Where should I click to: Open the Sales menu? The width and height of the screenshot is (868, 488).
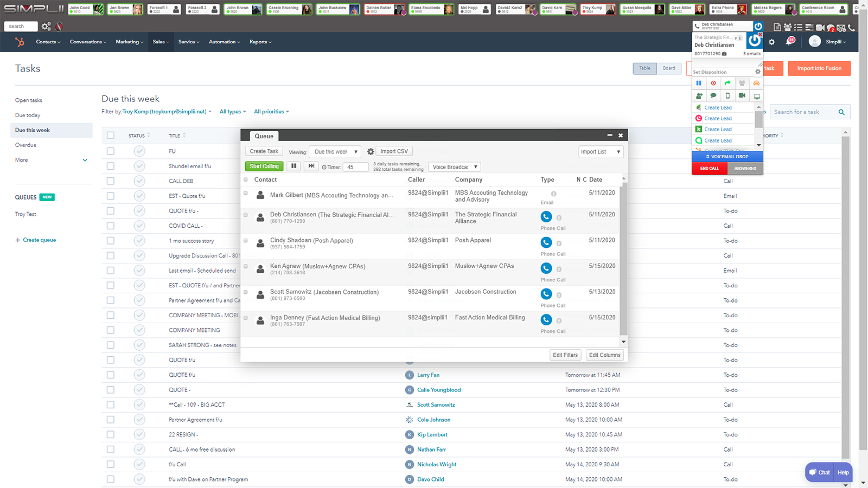coord(160,42)
